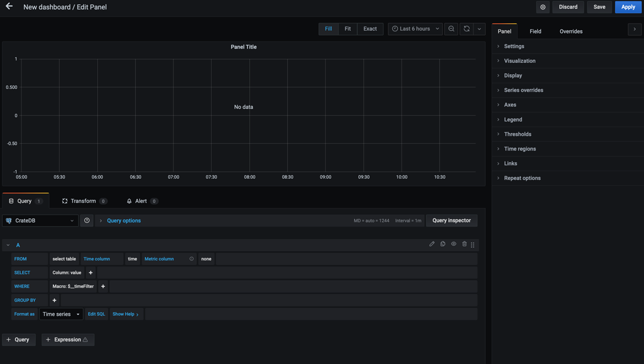Select the Exact view mode

click(370, 29)
